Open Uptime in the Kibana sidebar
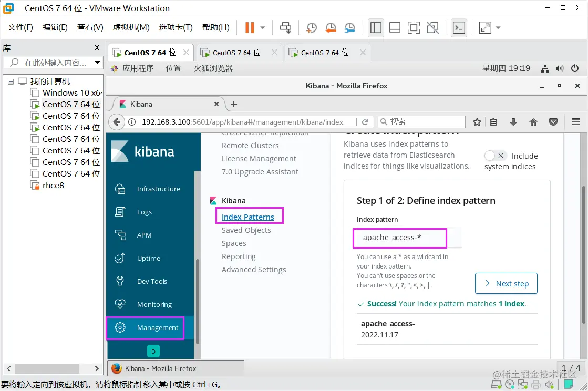 tap(150, 258)
